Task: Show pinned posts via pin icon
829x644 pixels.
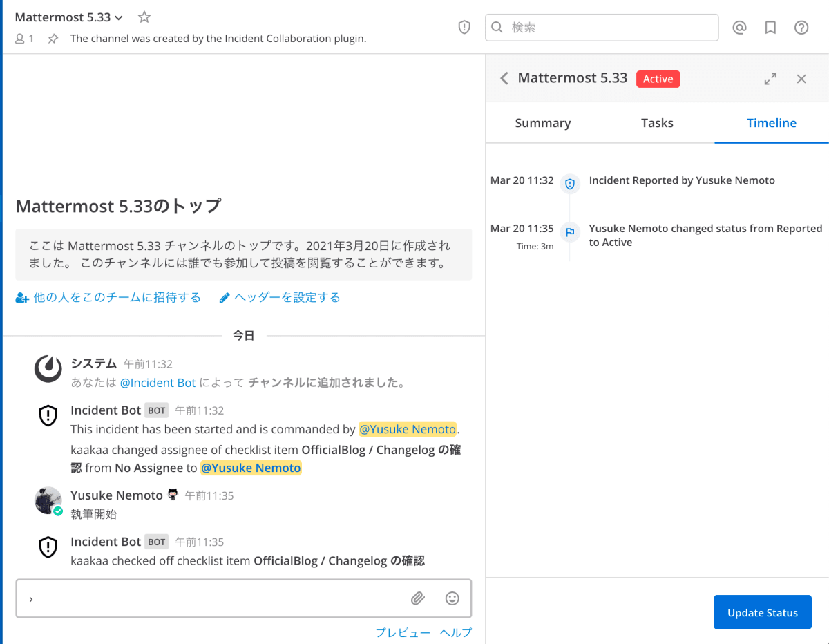Action: pos(53,39)
